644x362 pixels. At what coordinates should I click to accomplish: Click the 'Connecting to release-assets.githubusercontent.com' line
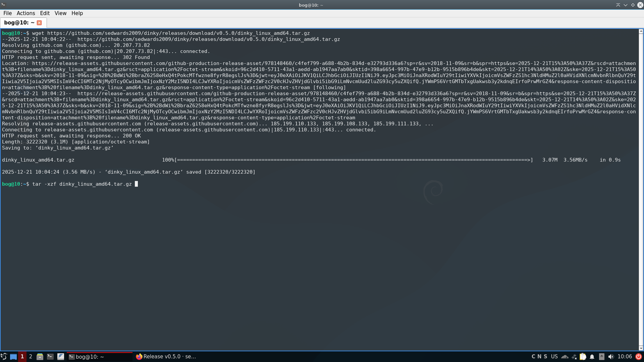click(189, 130)
